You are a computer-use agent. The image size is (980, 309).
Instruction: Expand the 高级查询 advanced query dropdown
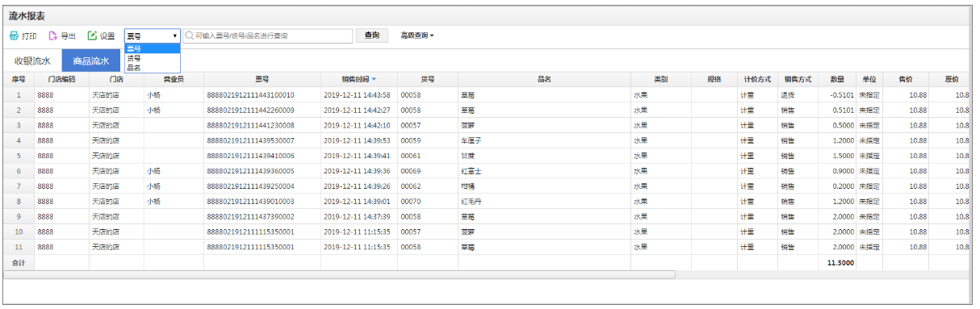tap(417, 36)
